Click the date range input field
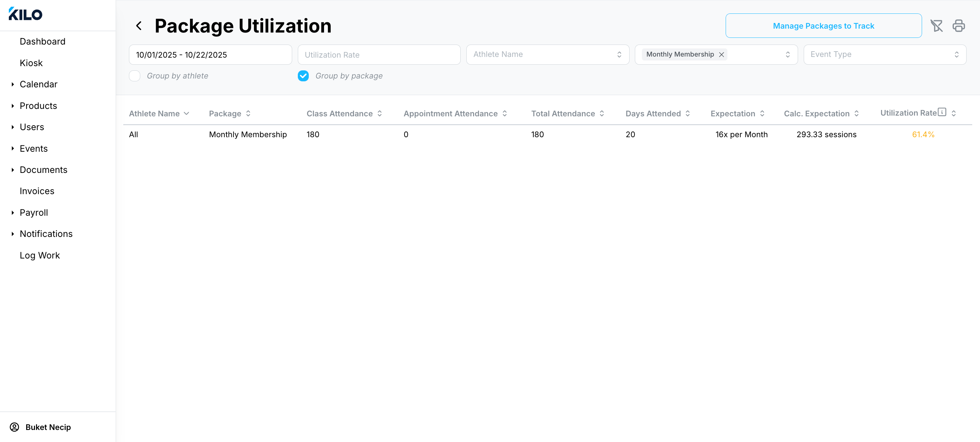Image resolution: width=980 pixels, height=442 pixels. (210, 54)
